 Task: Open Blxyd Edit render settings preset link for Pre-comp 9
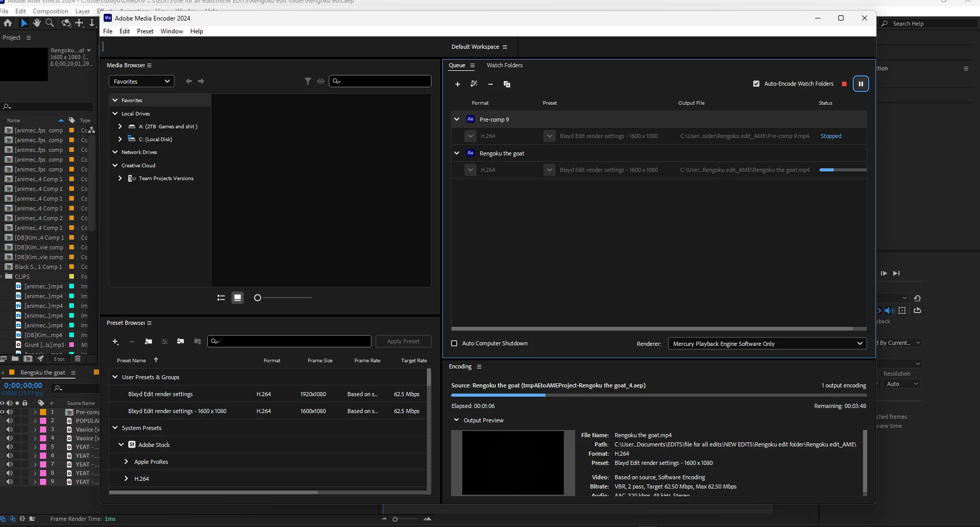click(x=609, y=136)
